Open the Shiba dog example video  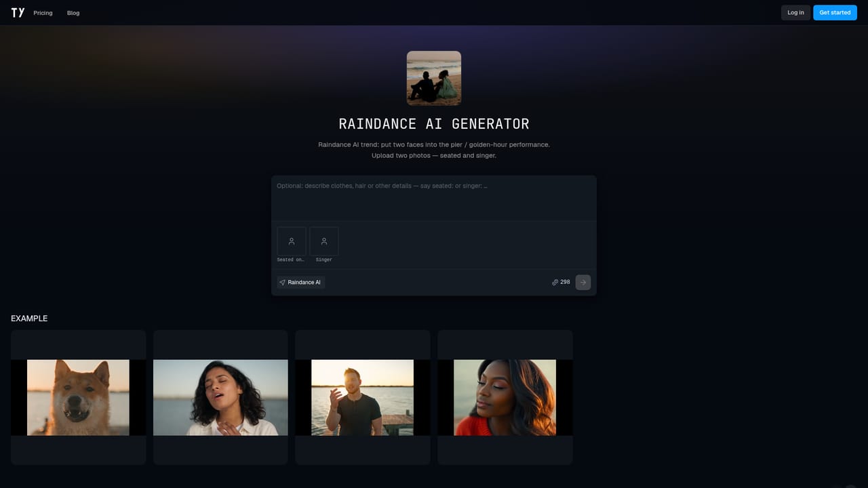(x=79, y=397)
